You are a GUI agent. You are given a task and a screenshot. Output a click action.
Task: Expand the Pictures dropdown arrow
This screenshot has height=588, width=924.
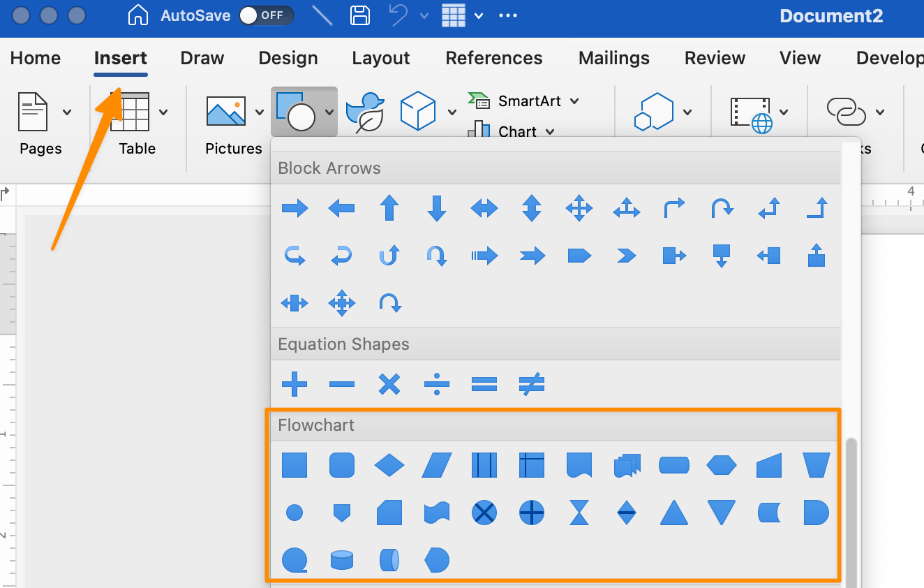coord(260,112)
